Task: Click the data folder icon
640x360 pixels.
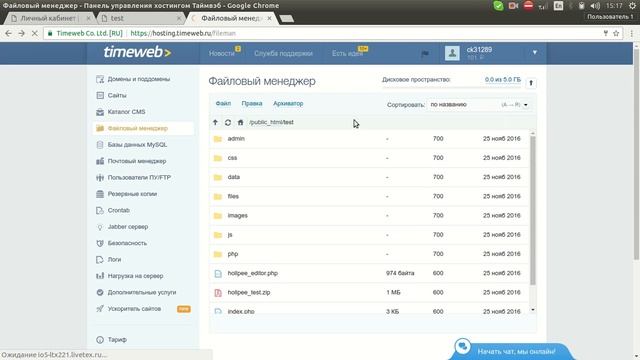Action: pos(218,177)
